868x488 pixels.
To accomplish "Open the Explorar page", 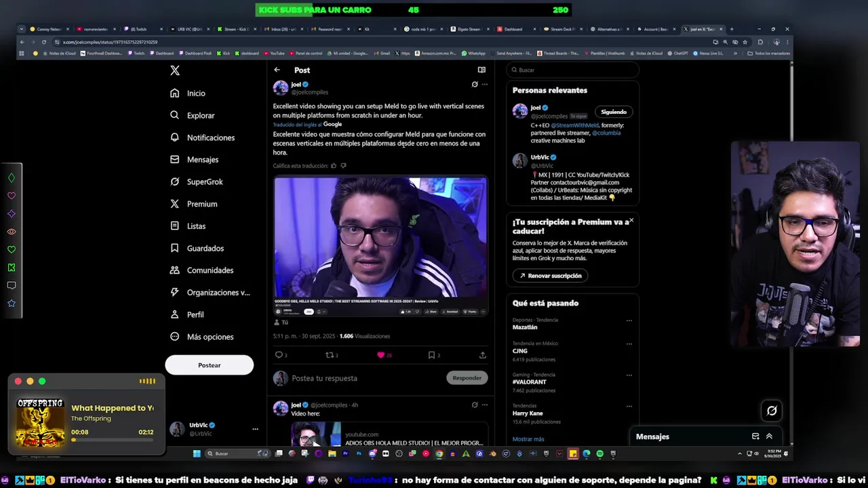I will tap(193, 116).
